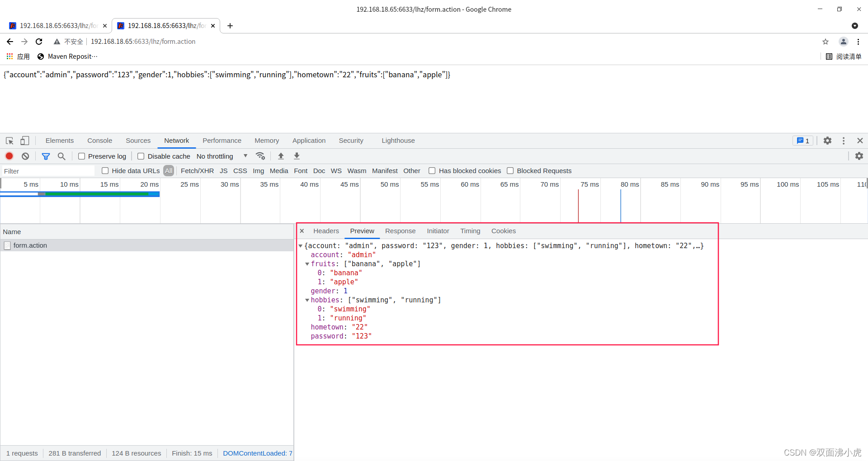Select the Fetch/XHR request filter
Viewport: 868px width, 461px height.
[x=197, y=171]
